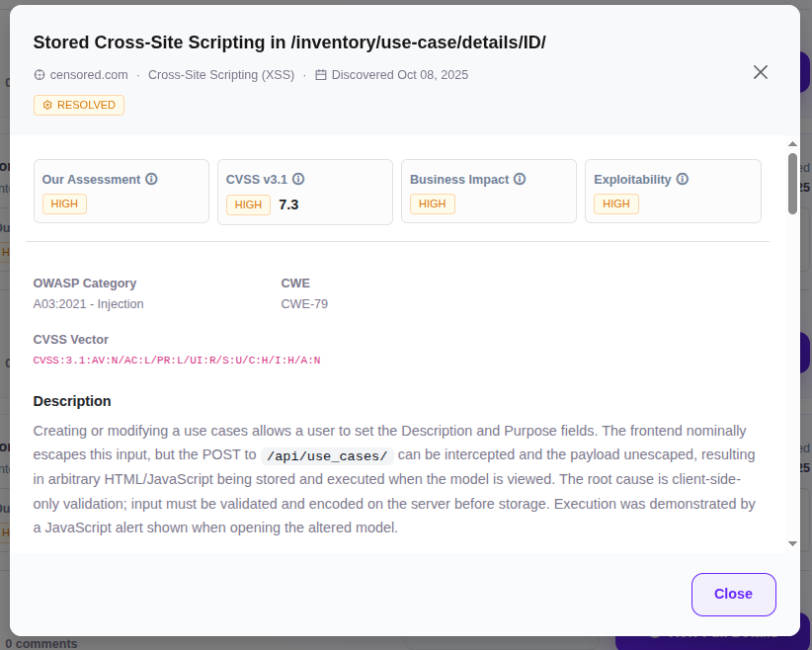This screenshot has height=650, width=812.
Task: Click the info icon beside Our Assessment
Action: (x=152, y=180)
